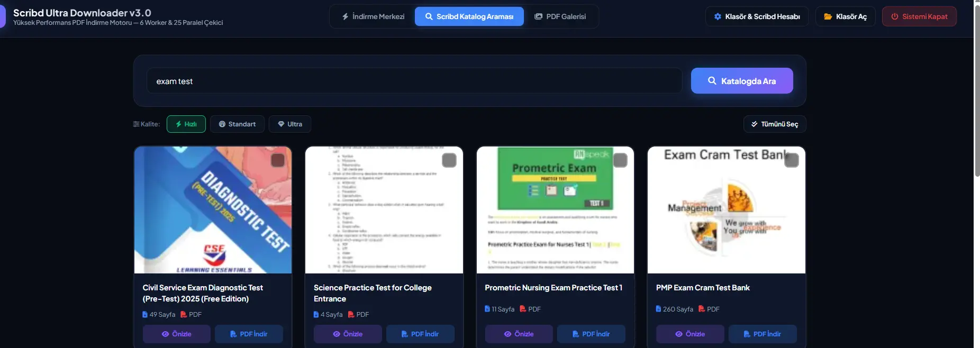Open Exam Cram Test Bank thumbnail
This screenshot has width=980, height=348.
[727, 210]
